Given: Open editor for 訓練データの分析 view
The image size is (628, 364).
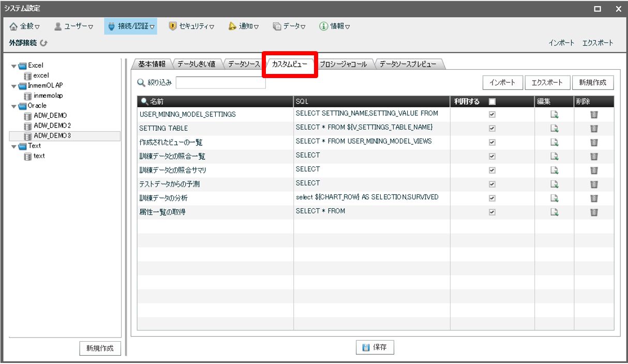Looking at the screenshot, I should (x=554, y=198).
